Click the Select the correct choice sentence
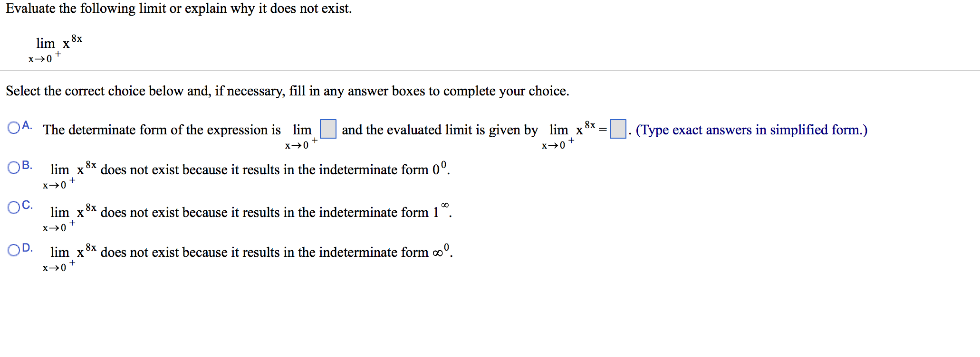The width and height of the screenshot is (980, 357). (x=285, y=91)
